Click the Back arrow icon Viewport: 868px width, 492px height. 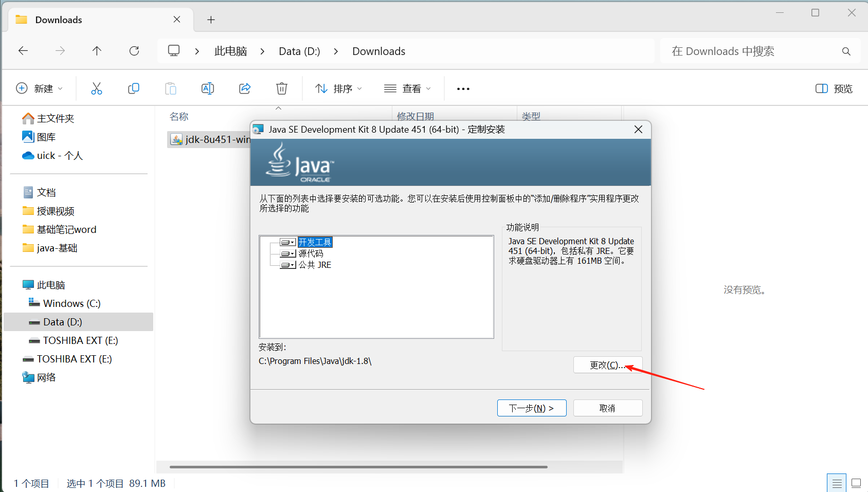coord(23,51)
